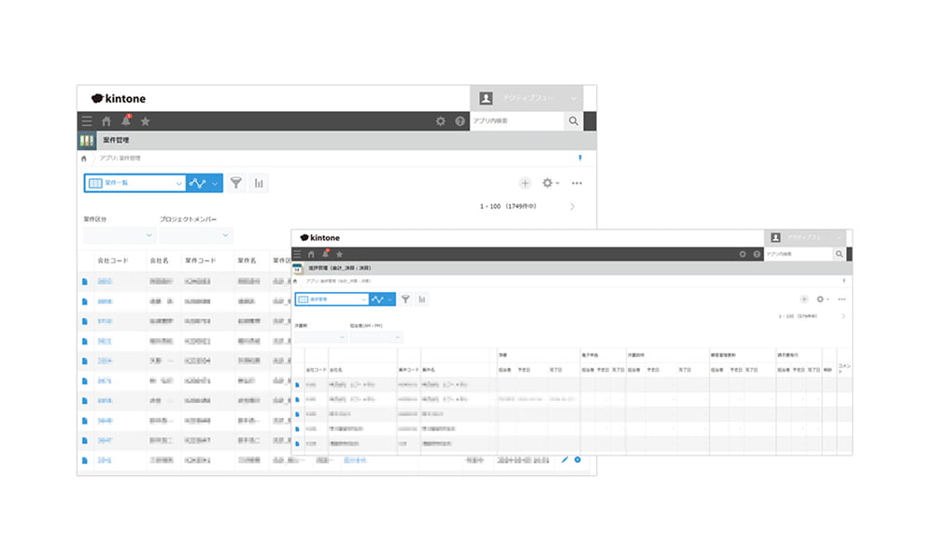Edit the last row with the pencil icon
Screen dimensions: 934x560
[564, 460]
